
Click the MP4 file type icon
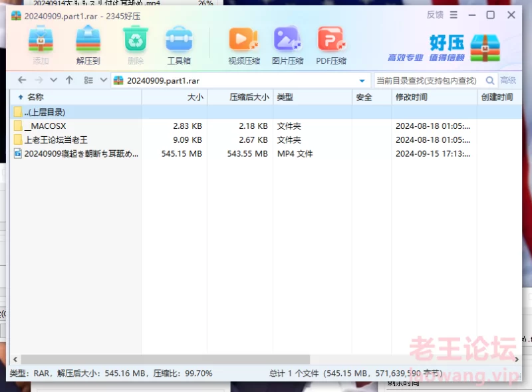18,153
